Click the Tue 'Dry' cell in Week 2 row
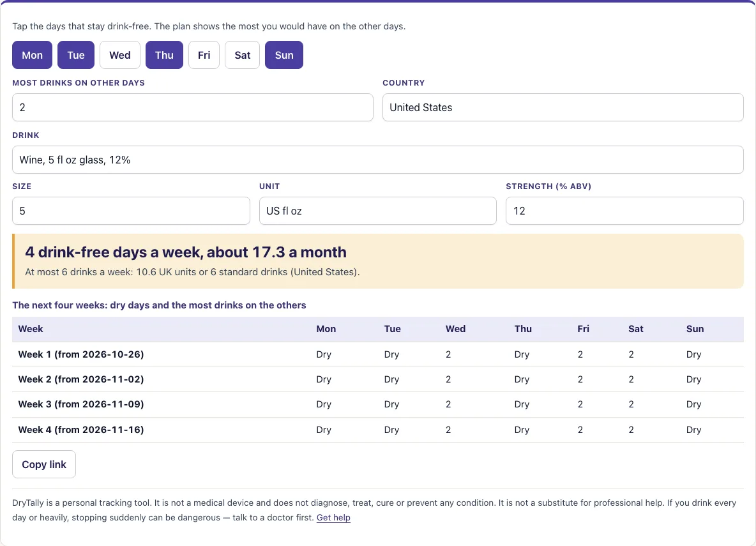 (x=391, y=379)
